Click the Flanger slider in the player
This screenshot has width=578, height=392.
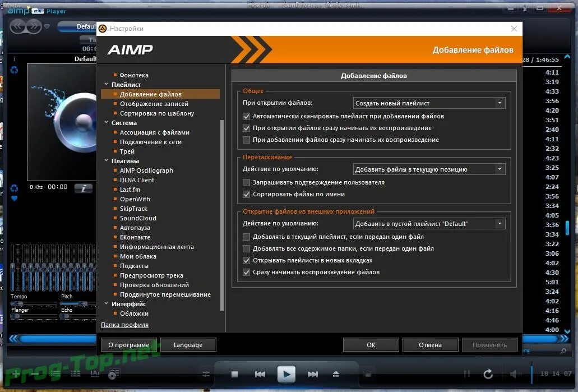(33, 316)
